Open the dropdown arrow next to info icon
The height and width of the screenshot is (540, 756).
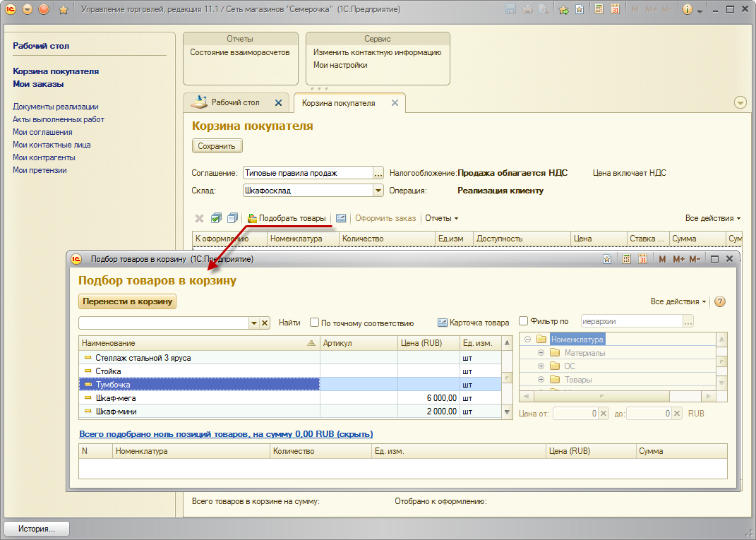click(700, 11)
